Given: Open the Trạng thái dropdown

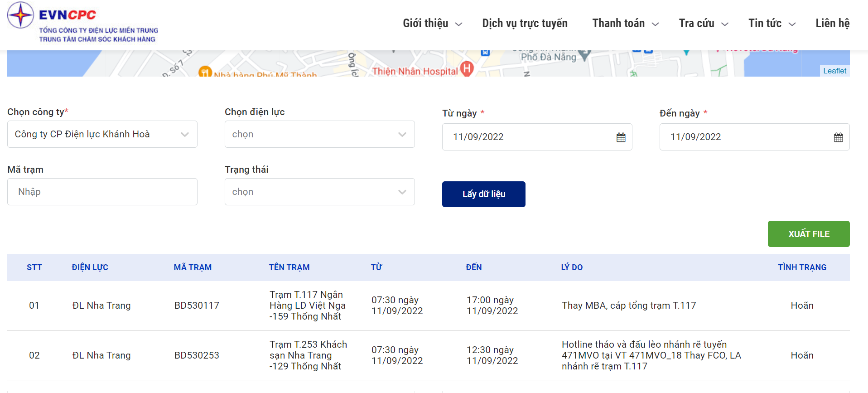Looking at the screenshot, I should click(x=319, y=192).
